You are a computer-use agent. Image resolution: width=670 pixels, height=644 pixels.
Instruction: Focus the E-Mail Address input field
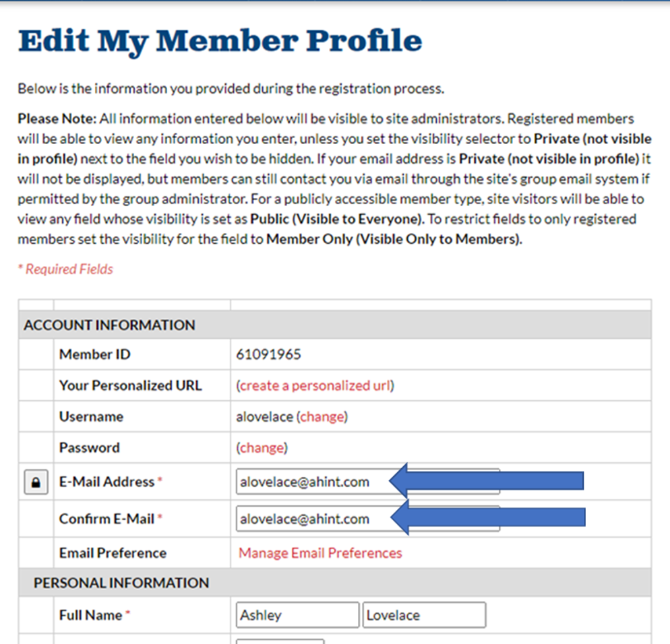pos(310,482)
